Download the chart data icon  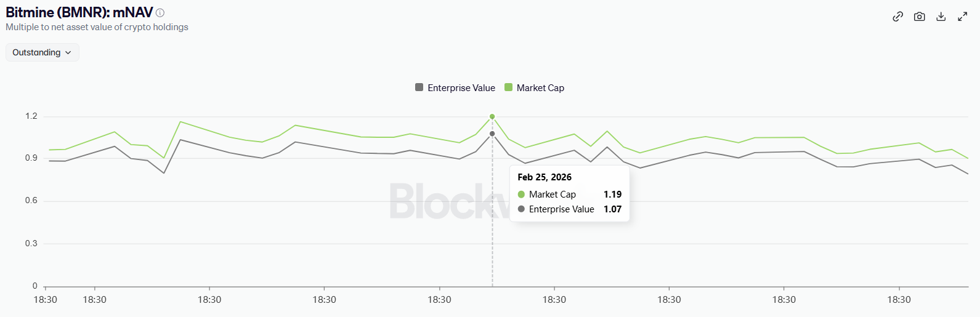[x=941, y=17]
